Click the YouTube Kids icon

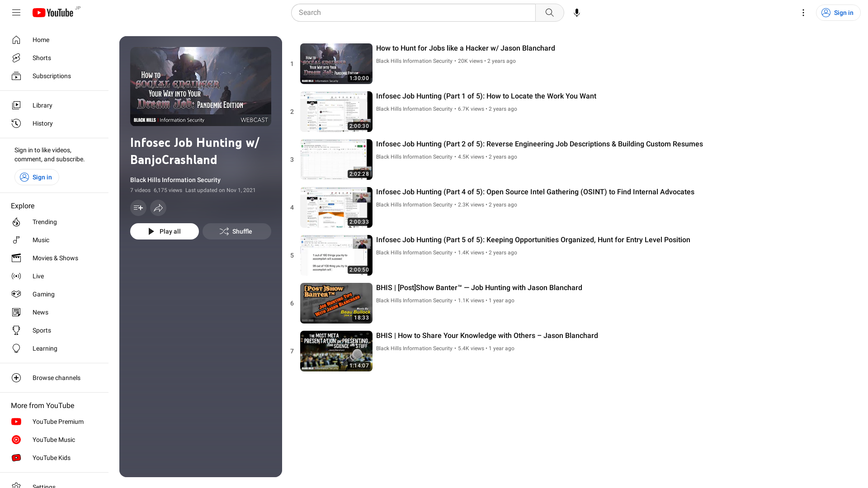(16, 458)
